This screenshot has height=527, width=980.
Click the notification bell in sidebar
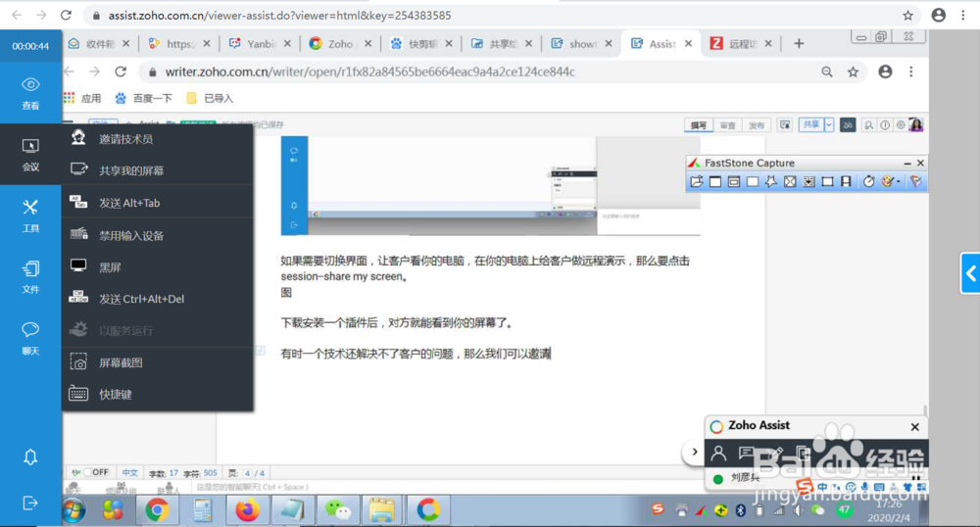(30, 457)
